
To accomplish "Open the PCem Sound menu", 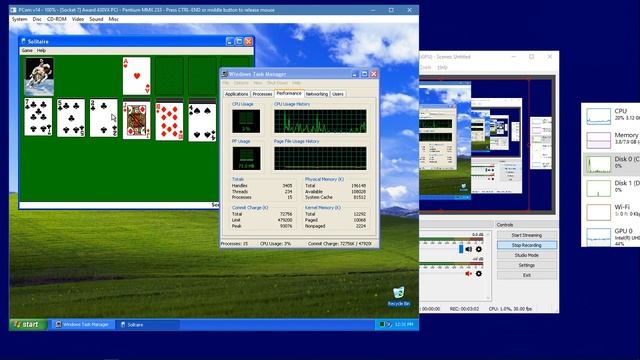I will click(x=96, y=19).
